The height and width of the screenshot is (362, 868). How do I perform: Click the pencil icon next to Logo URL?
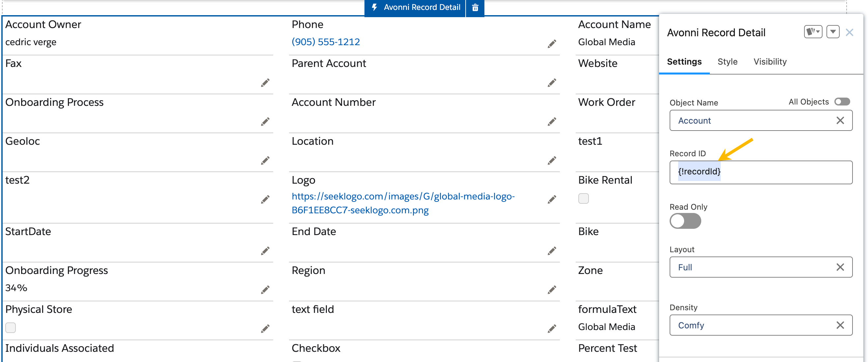pyautogui.click(x=552, y=199)
